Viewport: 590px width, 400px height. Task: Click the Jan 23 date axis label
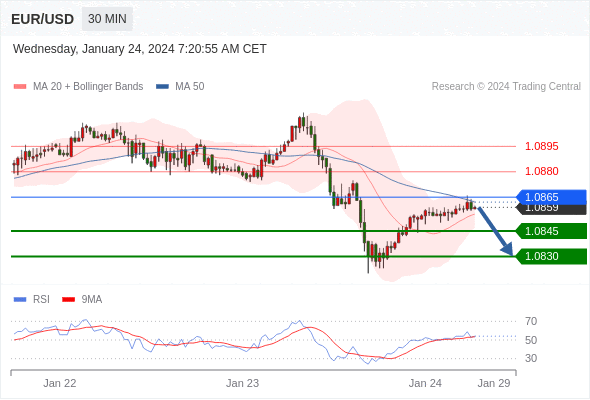(242, 383)
